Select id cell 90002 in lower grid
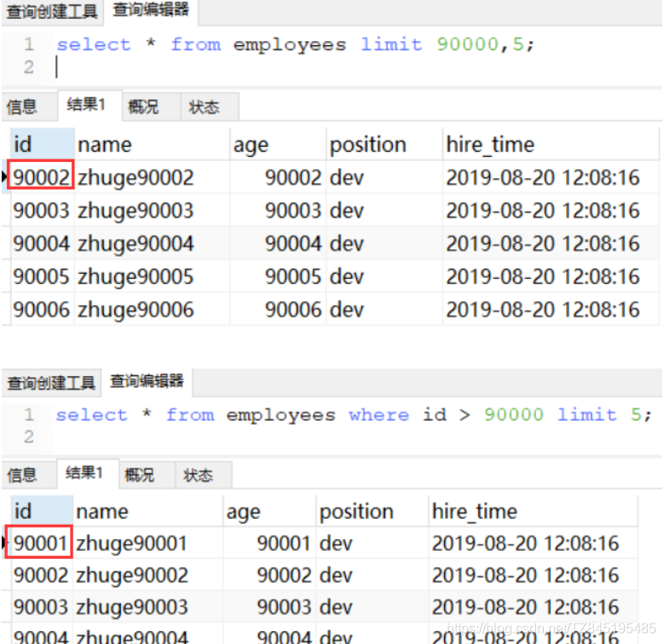The height and width of the screenshot is (644, 664). [x=40, y=575]
